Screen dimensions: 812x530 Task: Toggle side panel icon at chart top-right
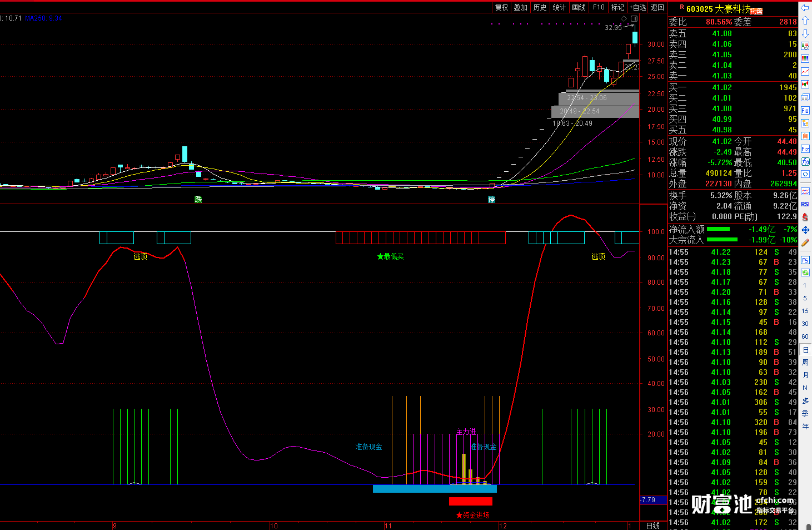[x=634, y=19]
